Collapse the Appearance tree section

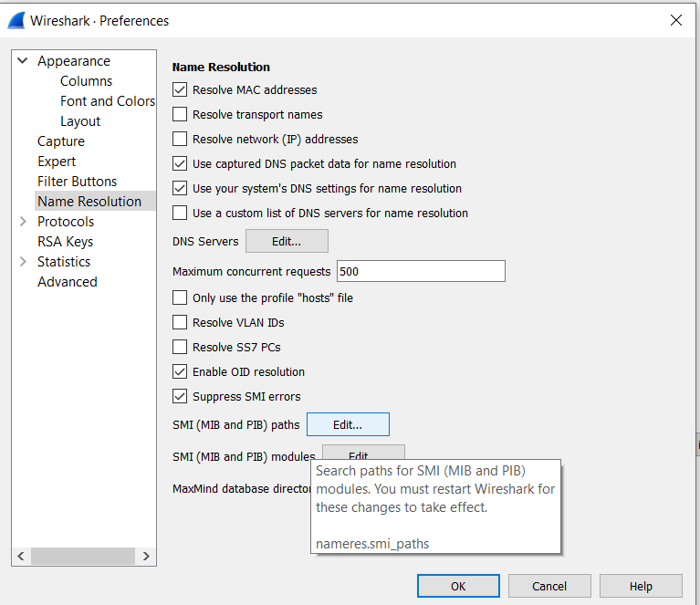pos(23,61)
